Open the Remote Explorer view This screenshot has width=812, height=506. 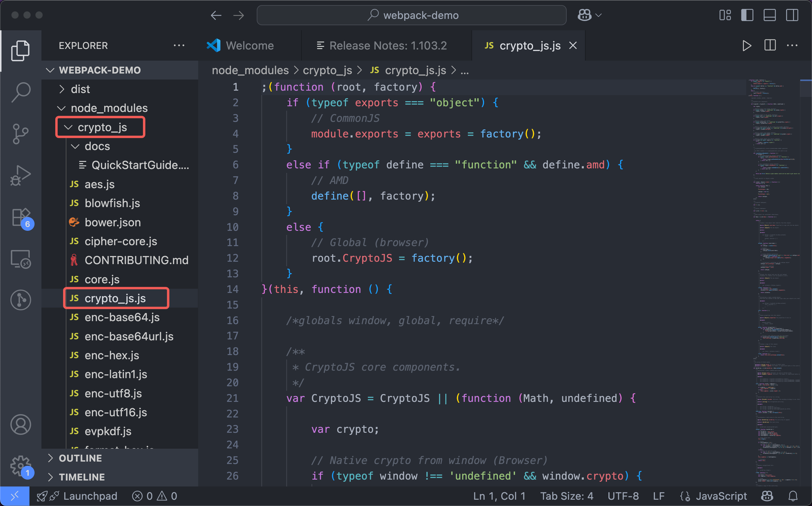point(21,259)
